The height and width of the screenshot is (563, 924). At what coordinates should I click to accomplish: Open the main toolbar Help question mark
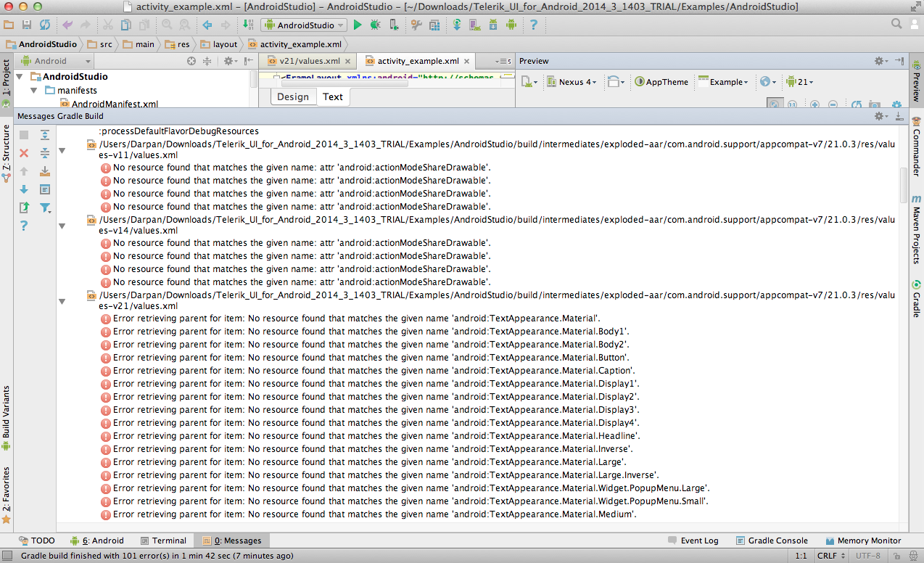click(534, 25)
